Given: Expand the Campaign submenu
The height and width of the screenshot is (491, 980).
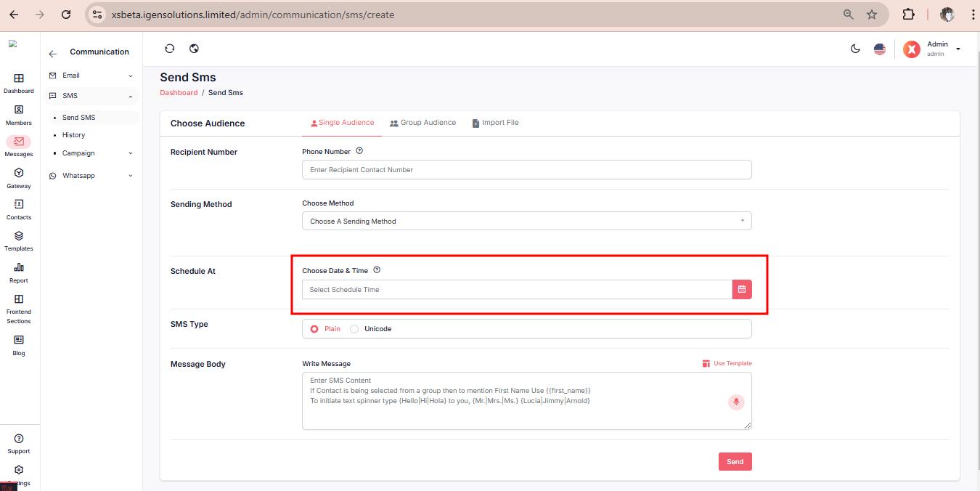Looking at the screenshot, I should click(x=92, y=153).
